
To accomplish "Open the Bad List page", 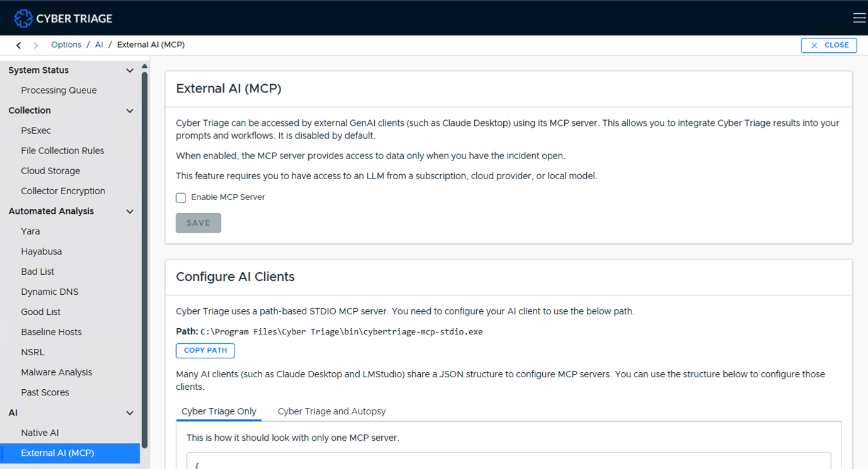I will (x=38, y=272).
